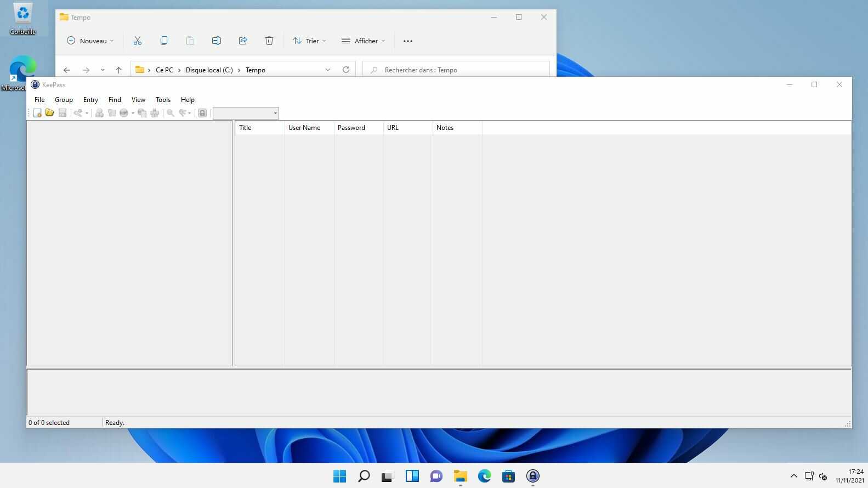The height and width of the screenshot is (488, 868).
Task: Click the Title column header
Action: (x=260, y=128)
